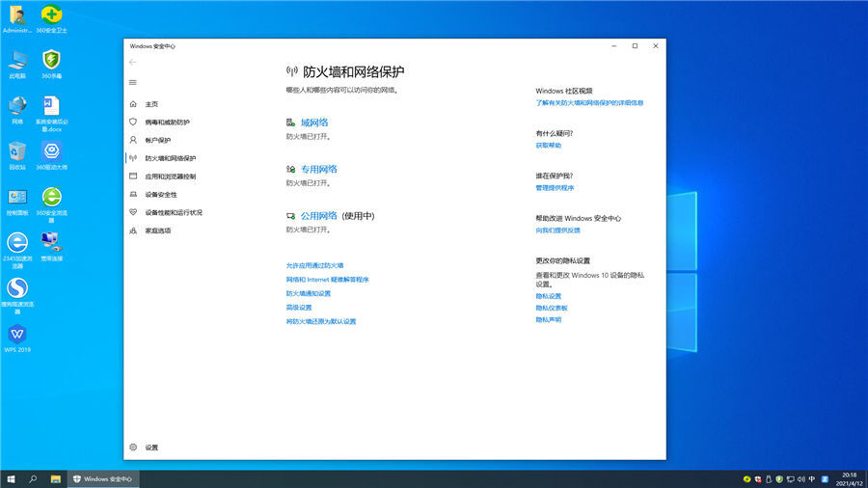Click the volume speaker tray icon
This screenshot has width=868, height=488.
click(801, 479)
